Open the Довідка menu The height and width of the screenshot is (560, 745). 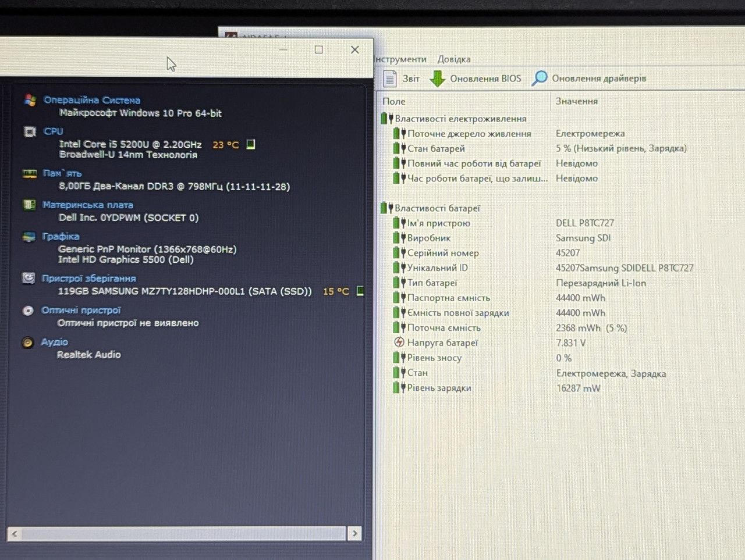point(454,59)
